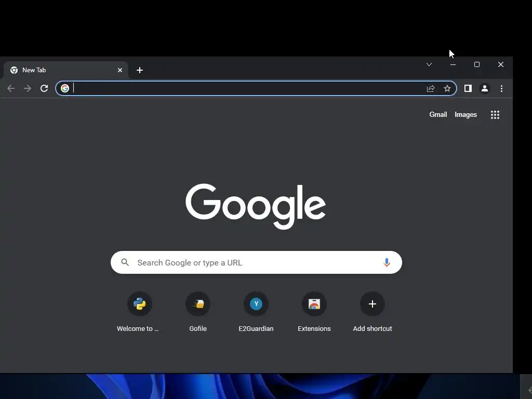Maximize the Chrome window
This screenshot has height=399, width=532.
click(x=477, y=64)
